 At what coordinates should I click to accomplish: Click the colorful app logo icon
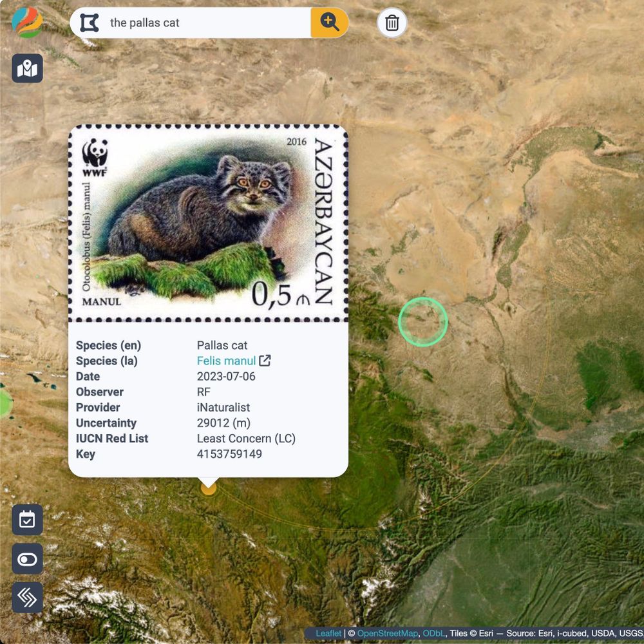click(x=27, y=23)
